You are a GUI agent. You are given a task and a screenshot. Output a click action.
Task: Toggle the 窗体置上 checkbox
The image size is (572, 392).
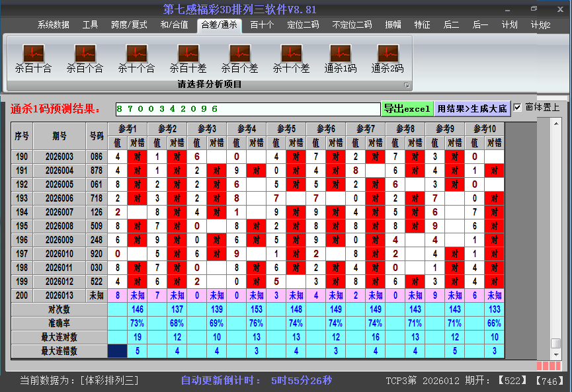pyautogui.click(x=518, y=108)
